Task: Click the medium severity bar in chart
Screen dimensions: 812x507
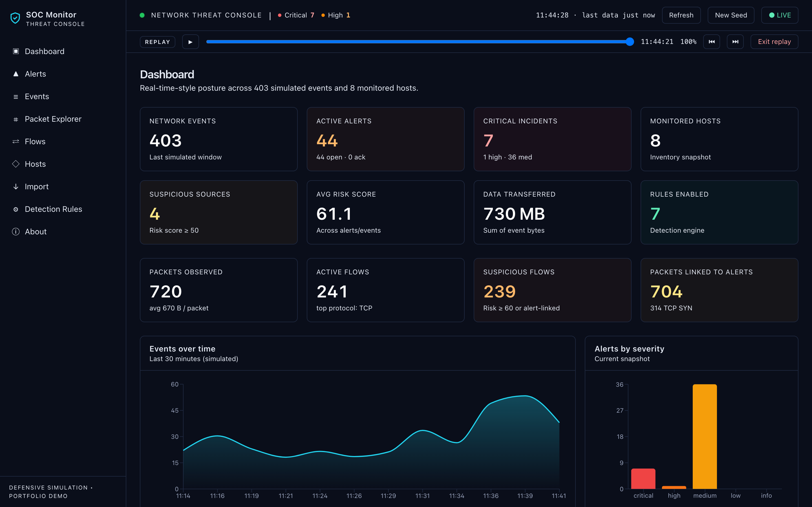Action: 705,436
